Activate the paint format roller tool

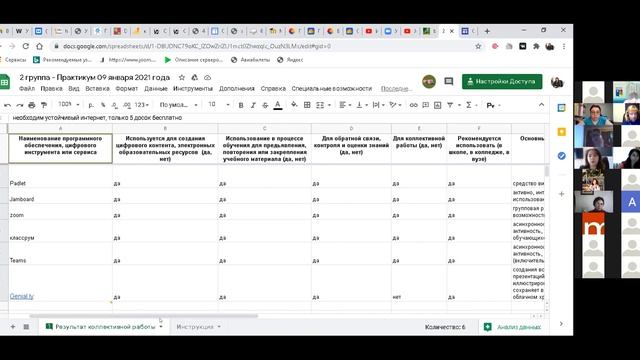pos(44,105)
